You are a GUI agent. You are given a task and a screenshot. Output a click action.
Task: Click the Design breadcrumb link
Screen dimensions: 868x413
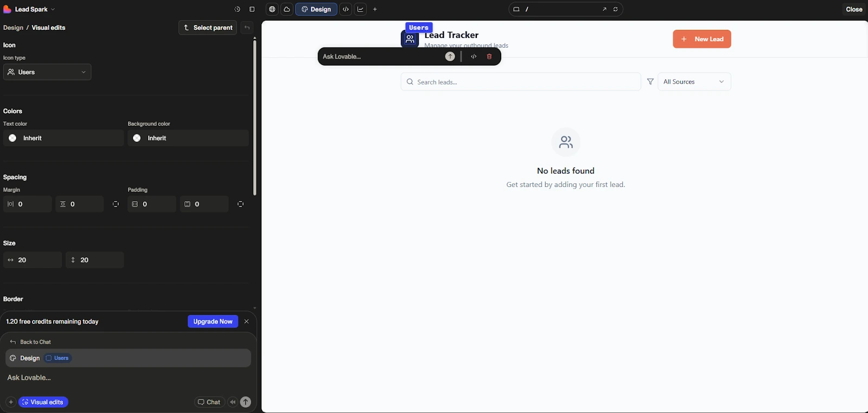pyautogui.click(x=13, y=28)
